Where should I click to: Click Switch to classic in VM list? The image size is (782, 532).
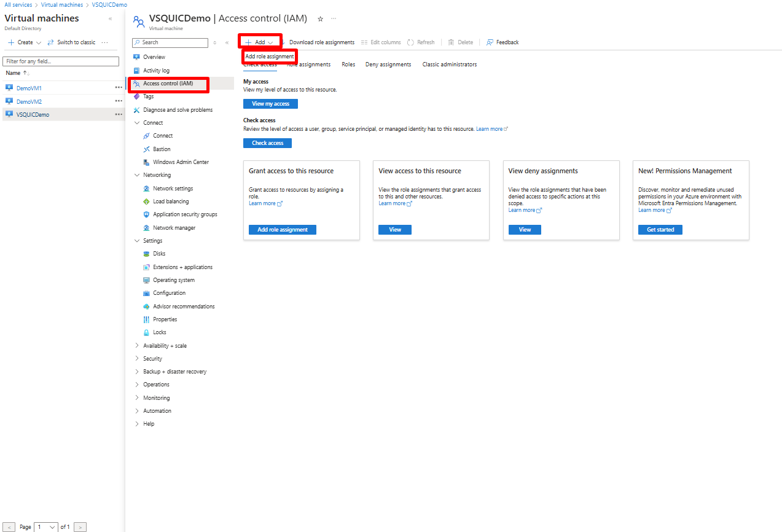[71, 42]
